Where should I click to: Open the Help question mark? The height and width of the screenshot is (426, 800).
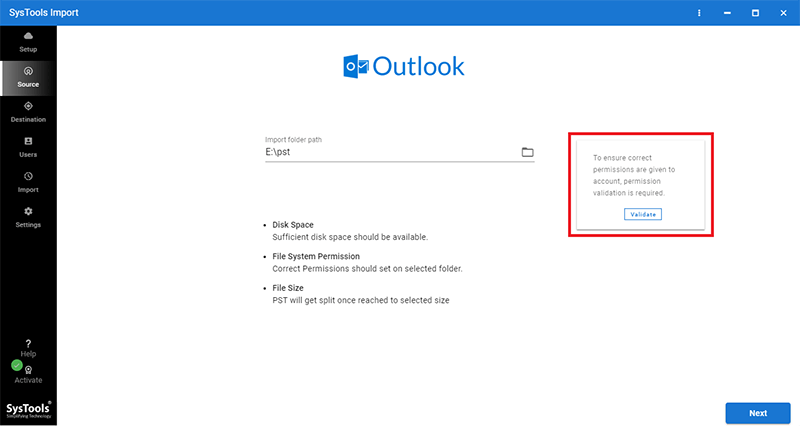[x=28, y=348]
